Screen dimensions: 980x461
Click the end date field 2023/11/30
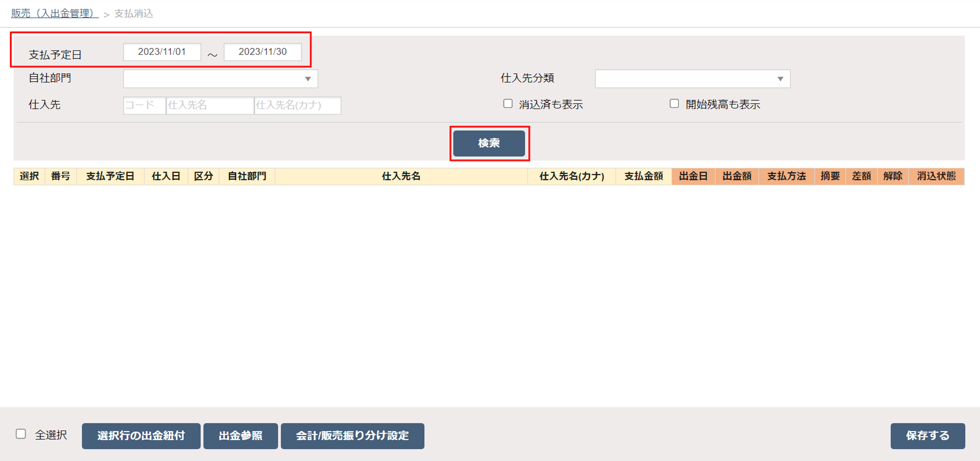point(262,52)
